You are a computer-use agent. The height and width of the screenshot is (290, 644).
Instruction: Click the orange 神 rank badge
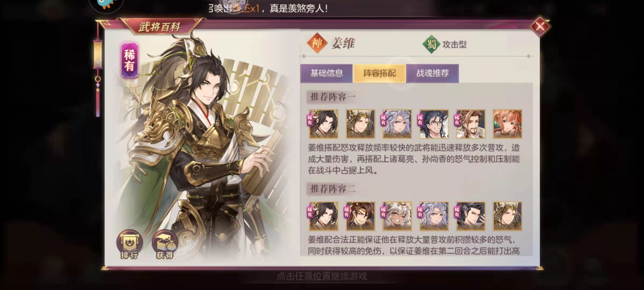(x=317, y=43)
